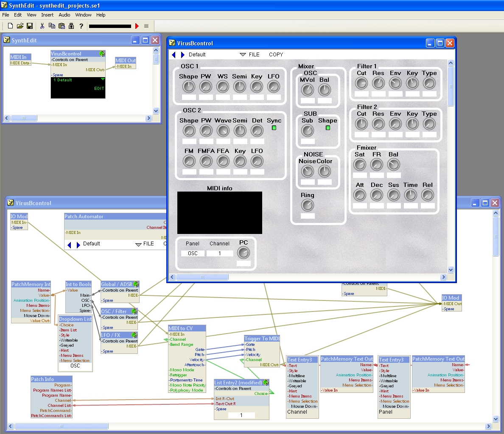The image size is (504, 434).
Task: Click the Paste clipboard toolbar icon
Action: (x=62, y=26)
